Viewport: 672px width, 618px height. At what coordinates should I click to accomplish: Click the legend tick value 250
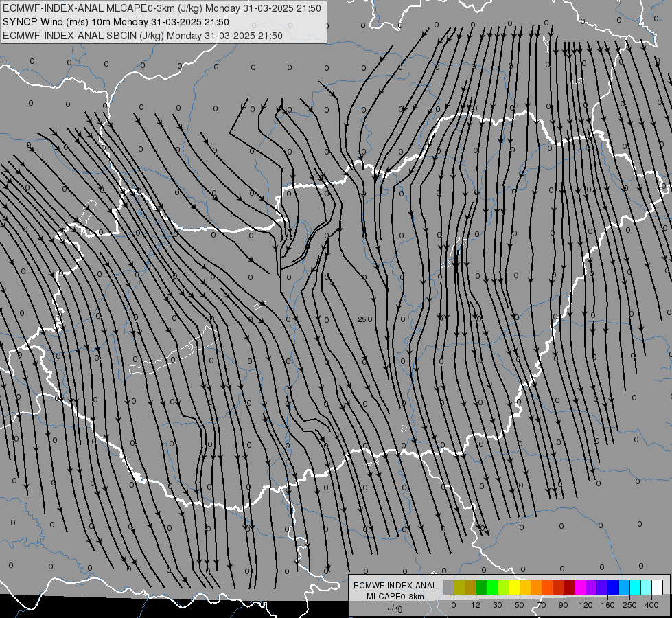(629, 605)
